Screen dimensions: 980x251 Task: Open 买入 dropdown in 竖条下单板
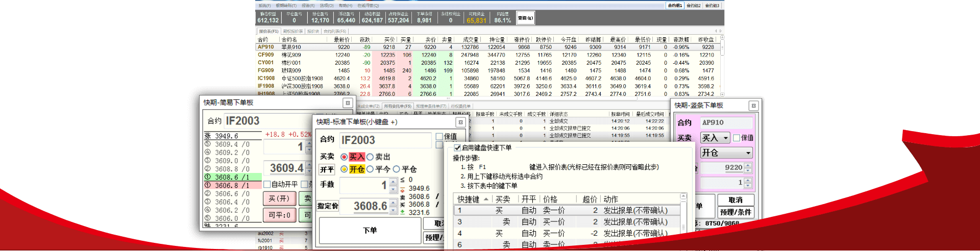click(725, 138)
